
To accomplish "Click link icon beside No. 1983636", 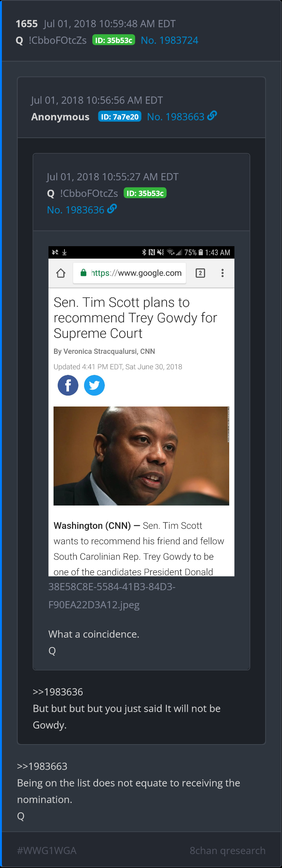I will pyautogui.click(x=112, y=209).
